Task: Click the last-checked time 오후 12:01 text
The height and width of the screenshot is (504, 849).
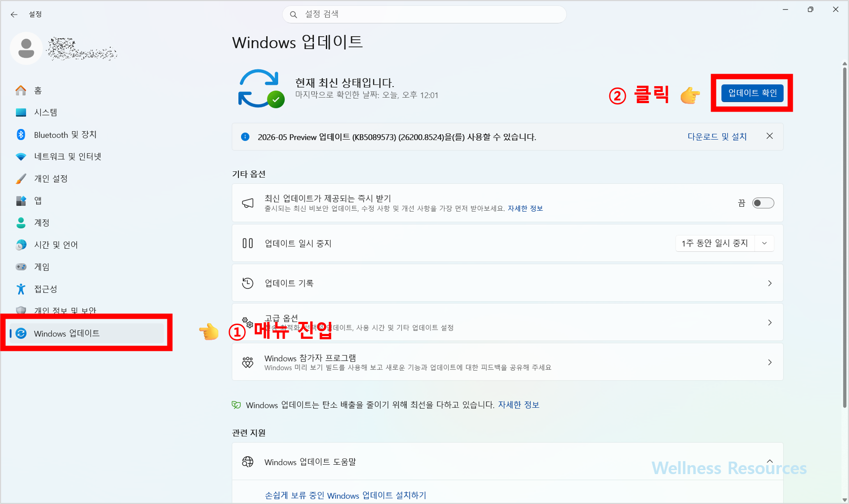Action: [x=420, y=95]
